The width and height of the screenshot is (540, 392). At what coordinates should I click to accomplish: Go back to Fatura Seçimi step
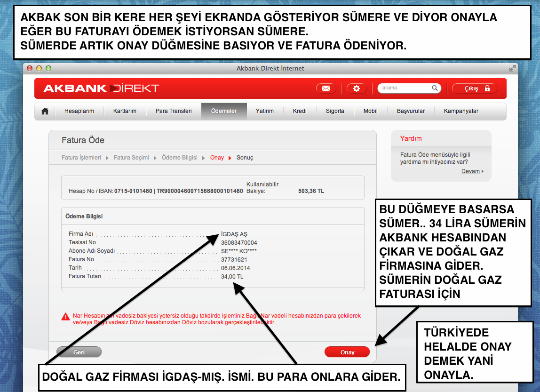131,158
